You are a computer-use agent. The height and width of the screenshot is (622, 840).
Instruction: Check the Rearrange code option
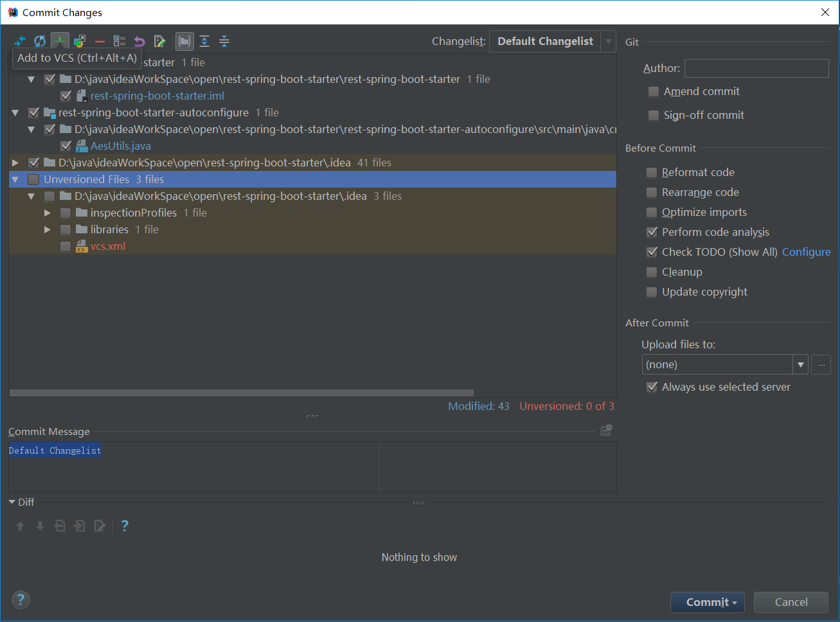[x=652, y=193]
